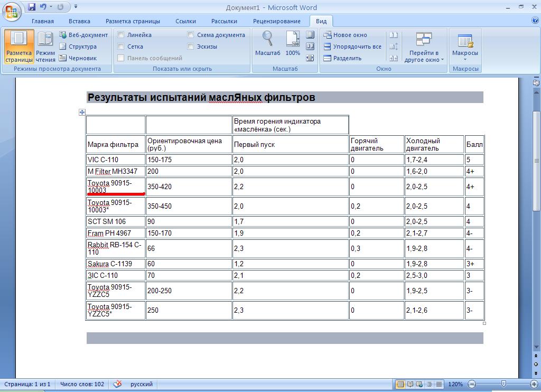Click the zoom slider handle
The image size is (541, 392).
pos(503,384)
